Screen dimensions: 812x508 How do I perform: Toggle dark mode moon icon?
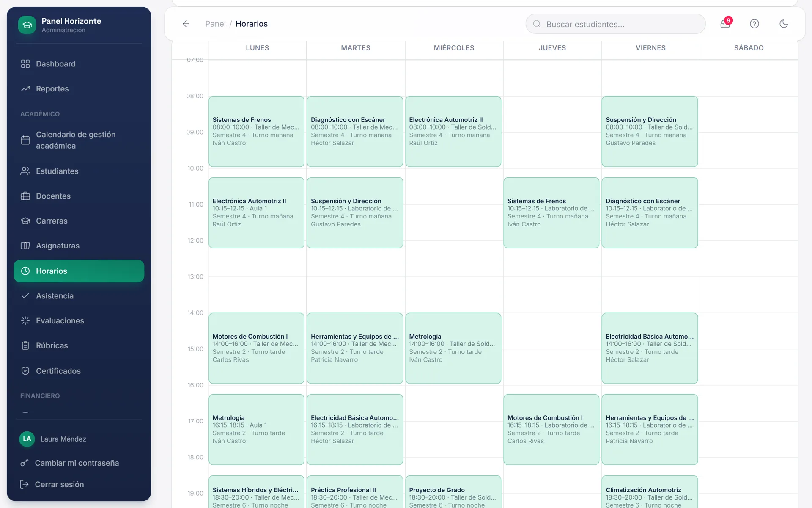(x=784, y=24)
